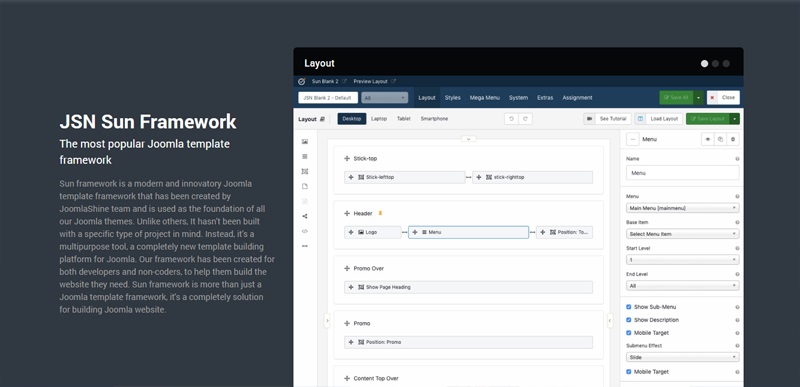Click the copy icon beside Layout heading

322,119
